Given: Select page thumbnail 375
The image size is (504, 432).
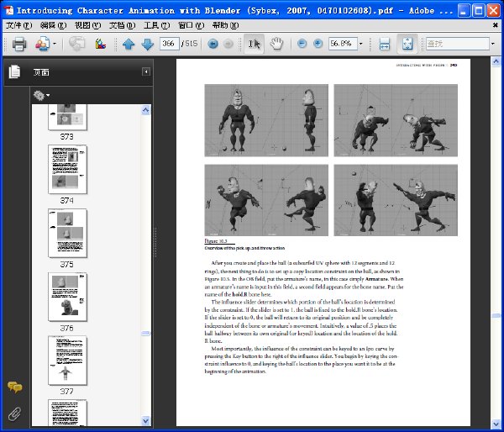Looking at the screenshot, I should [x=67, y=233].
